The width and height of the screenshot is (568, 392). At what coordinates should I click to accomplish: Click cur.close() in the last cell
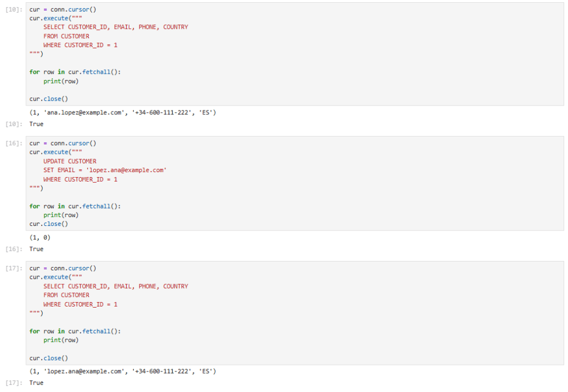point(48,358)
